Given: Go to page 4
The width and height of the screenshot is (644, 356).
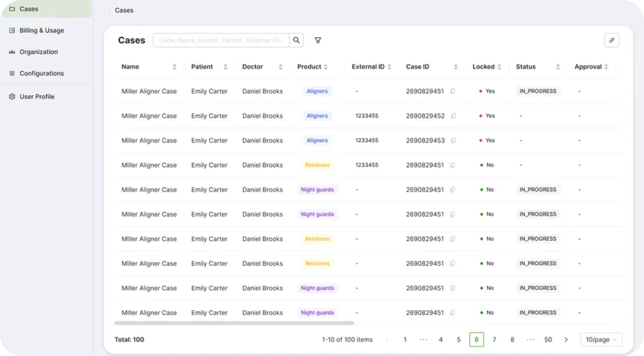Looking at the screenshot, I should tap(441, 340).
